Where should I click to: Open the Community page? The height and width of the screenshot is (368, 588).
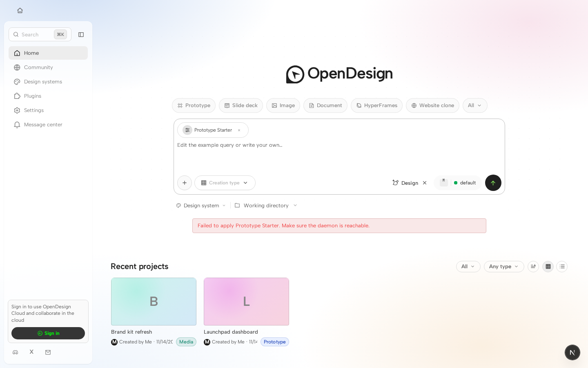tap(48, 67)
